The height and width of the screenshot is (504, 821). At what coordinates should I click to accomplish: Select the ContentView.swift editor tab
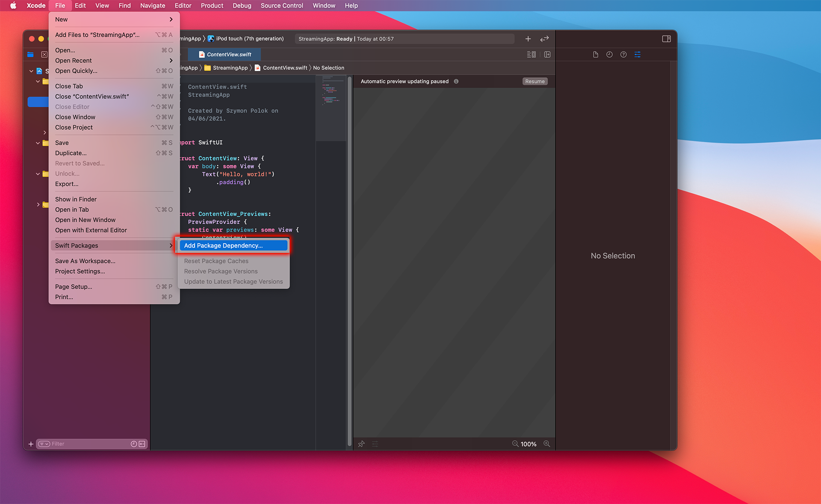point(225,54)
